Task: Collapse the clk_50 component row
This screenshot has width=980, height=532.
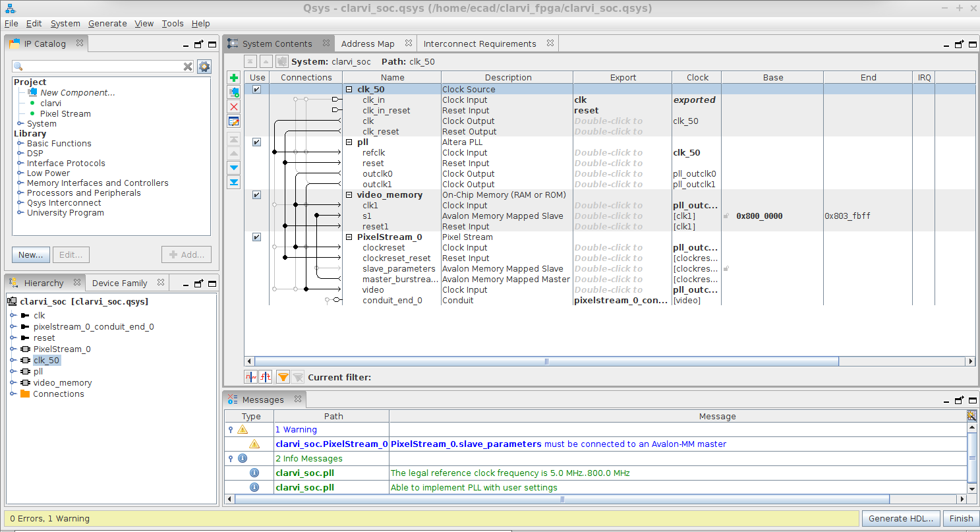Action: coord(349,90)
